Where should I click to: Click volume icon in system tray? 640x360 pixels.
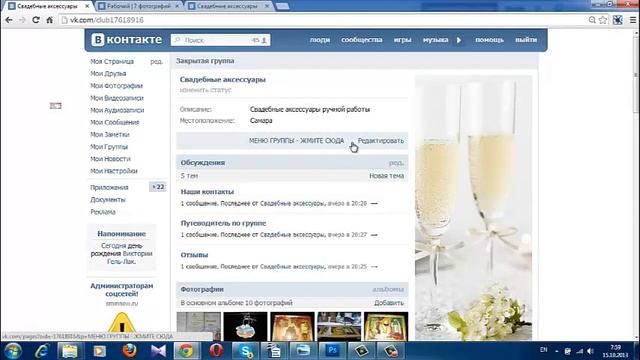[x=590, y=351]
